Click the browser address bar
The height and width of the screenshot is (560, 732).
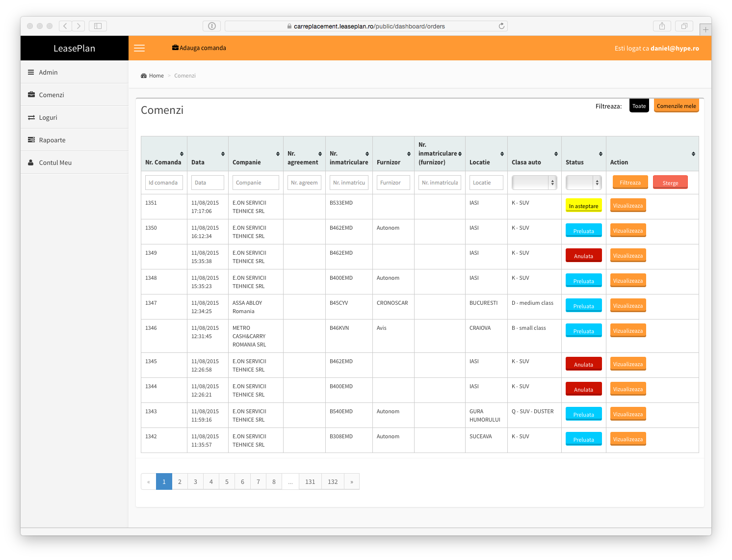click(x=366, y=26)
